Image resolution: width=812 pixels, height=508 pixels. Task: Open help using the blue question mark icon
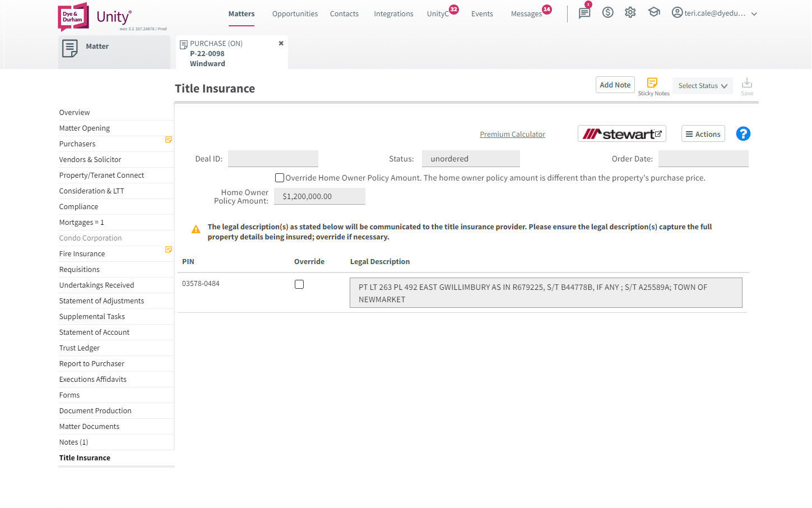(743, 133)
